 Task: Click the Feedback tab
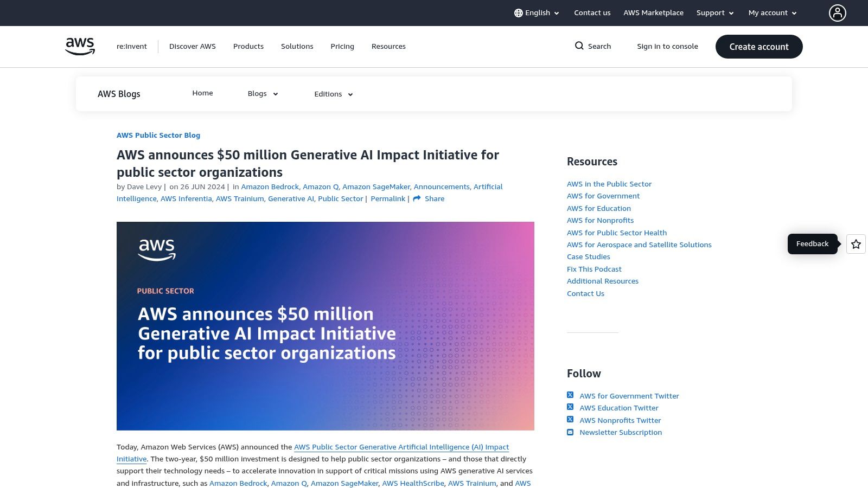click(x=812, y=243)
